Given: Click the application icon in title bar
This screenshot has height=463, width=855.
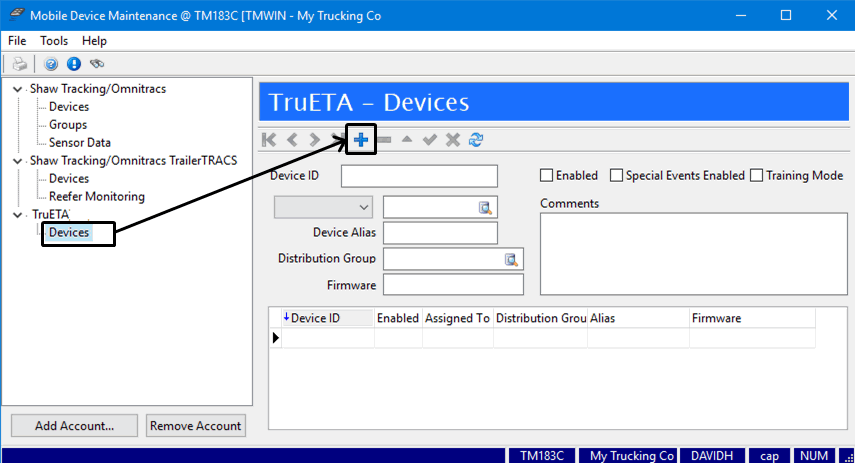Looking at the screenshot, I should tap(16, 14).
